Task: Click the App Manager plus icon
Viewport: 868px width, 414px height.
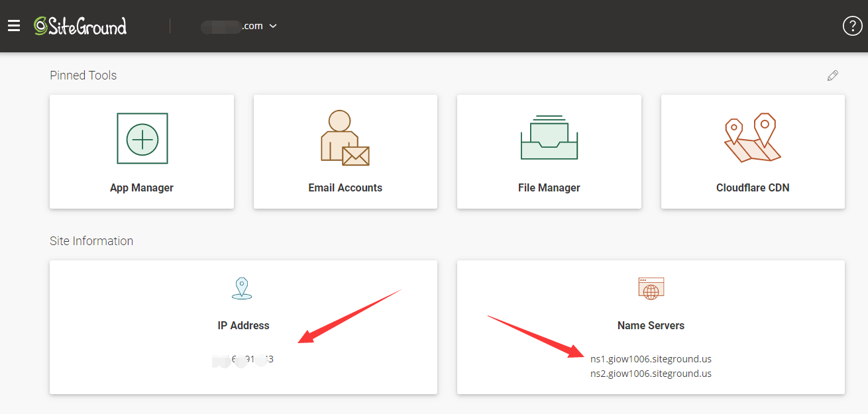Action: [x=142, y=138]
